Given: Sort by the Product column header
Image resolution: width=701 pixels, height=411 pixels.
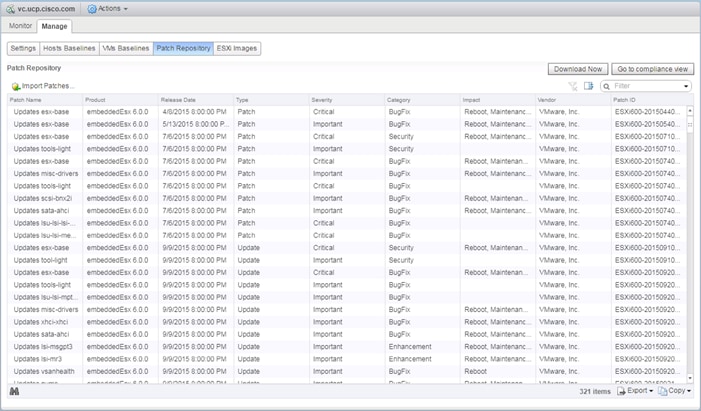Looking at the screenshot, I should click(x=121, y=100).
